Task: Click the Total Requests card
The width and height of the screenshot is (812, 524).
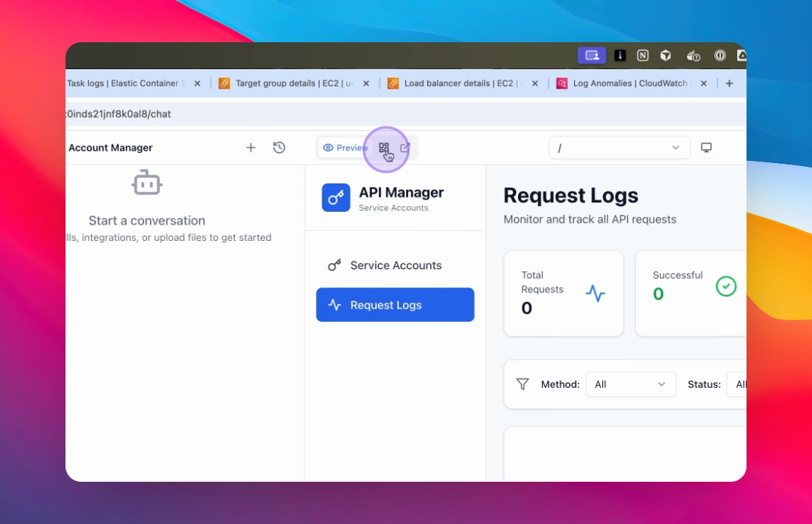Action: [563, 293]
